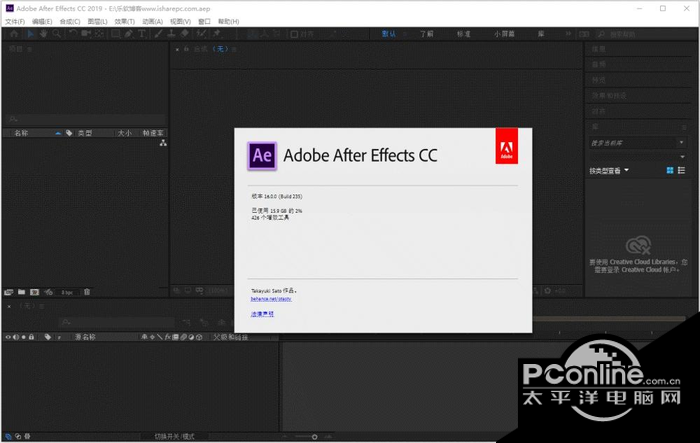Select the Roto Brush tool
The image size is (700, 443).
[201, 34]
